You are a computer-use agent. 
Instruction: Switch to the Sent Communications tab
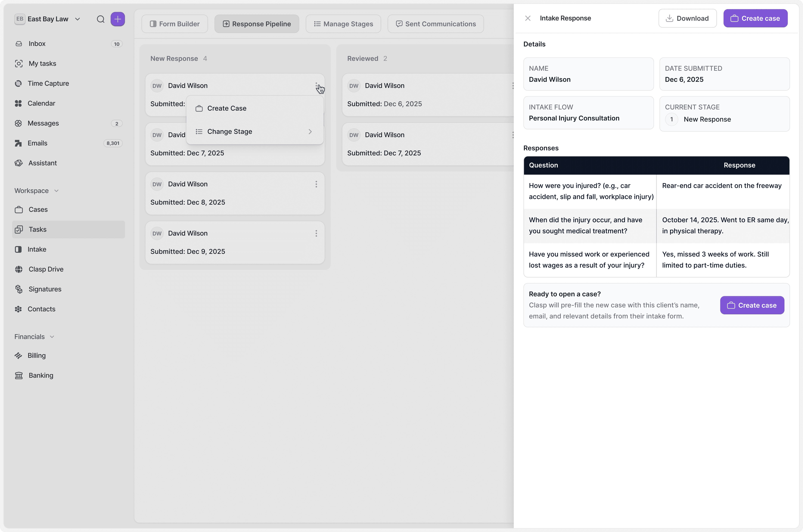pos(436,24)
